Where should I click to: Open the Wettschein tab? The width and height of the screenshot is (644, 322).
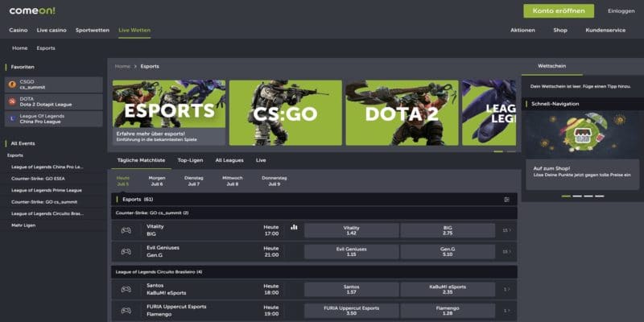coord(551,66)
